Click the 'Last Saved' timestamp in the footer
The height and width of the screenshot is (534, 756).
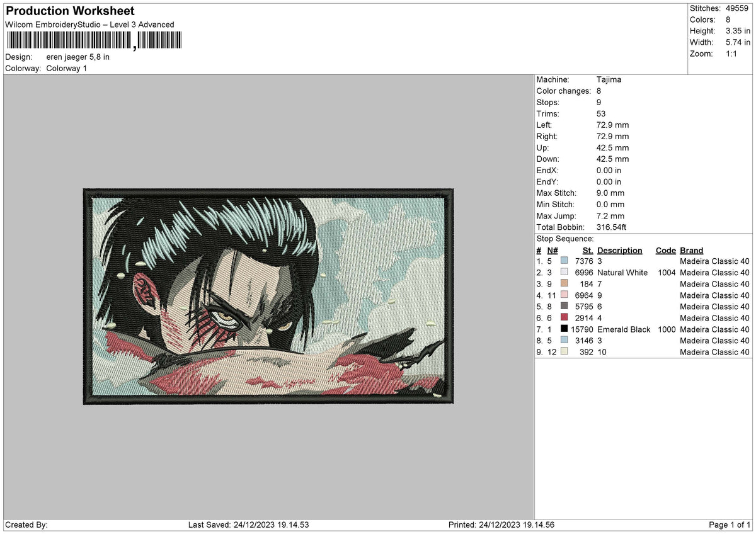click(248, 525)
